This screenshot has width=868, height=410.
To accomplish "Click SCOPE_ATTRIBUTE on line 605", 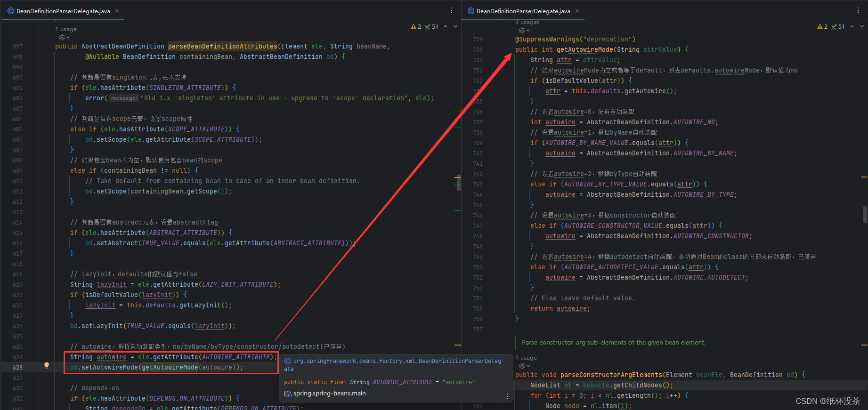I will (x=196, y=129).
